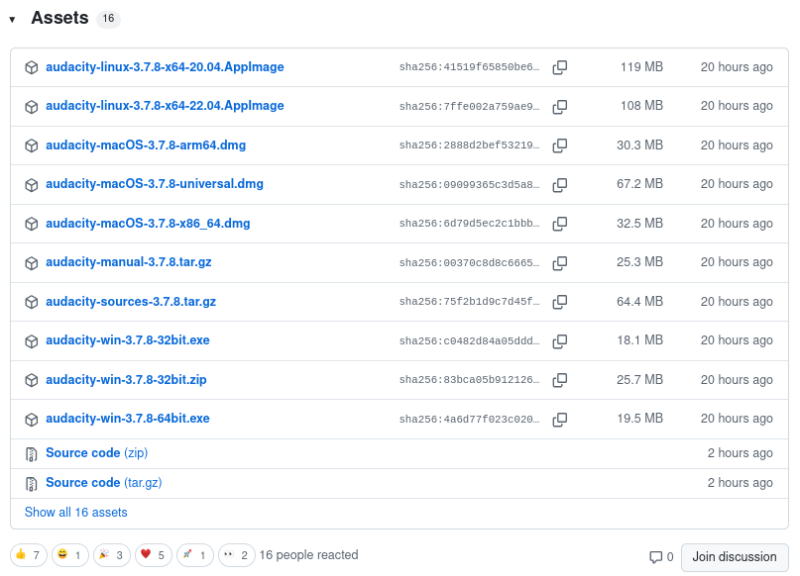Click package icon beside macOS universal dmg
The width and height of the screenshot is (800, 576).
pyautogui.click(x=32, y=185)
